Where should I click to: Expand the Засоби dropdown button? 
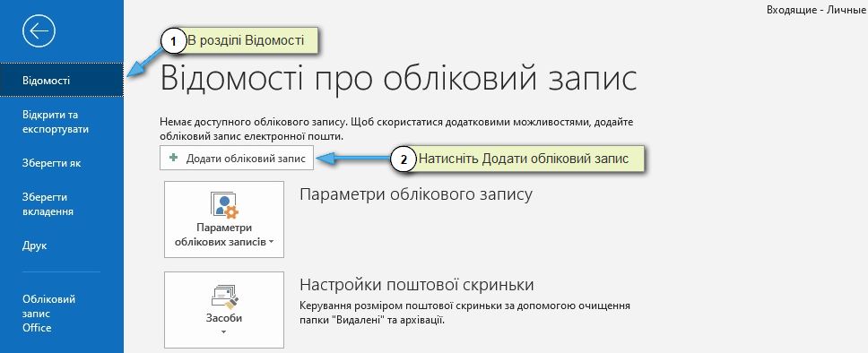(x=224, y=309)
